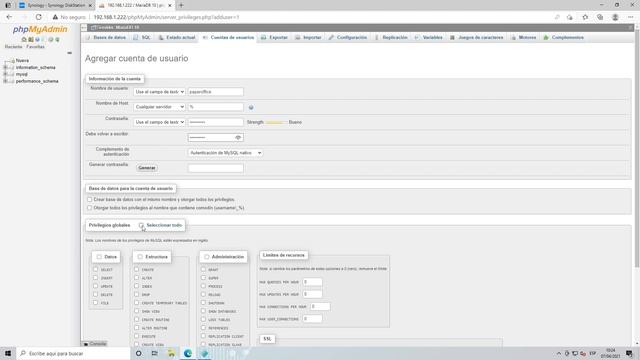Viewport: 640px width, 360px height.
Task: Enable the SUPER privilege checkbox
Action: [203, 278]
